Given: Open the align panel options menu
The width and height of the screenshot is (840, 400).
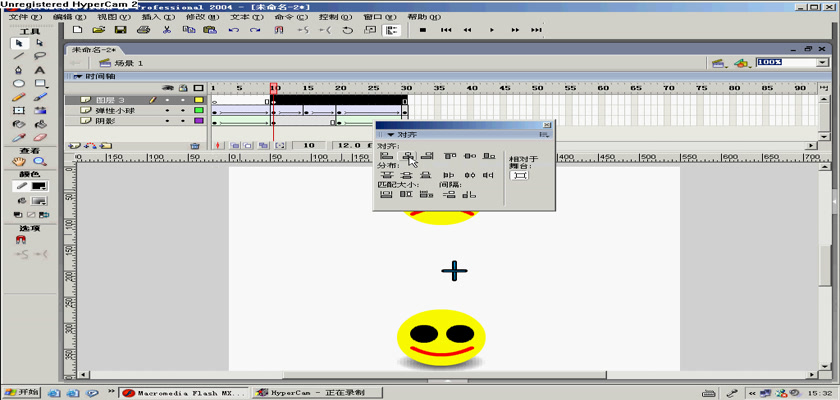Looking at the screenshot, I should (x=544, y=135).
